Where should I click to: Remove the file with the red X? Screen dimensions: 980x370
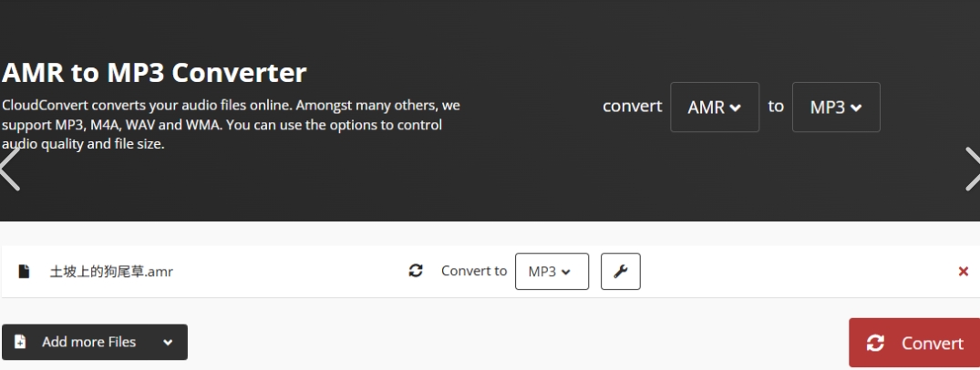point(963,272)
